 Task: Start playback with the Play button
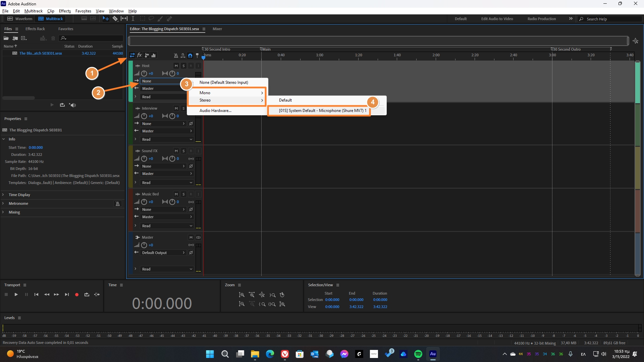[16, 295]
